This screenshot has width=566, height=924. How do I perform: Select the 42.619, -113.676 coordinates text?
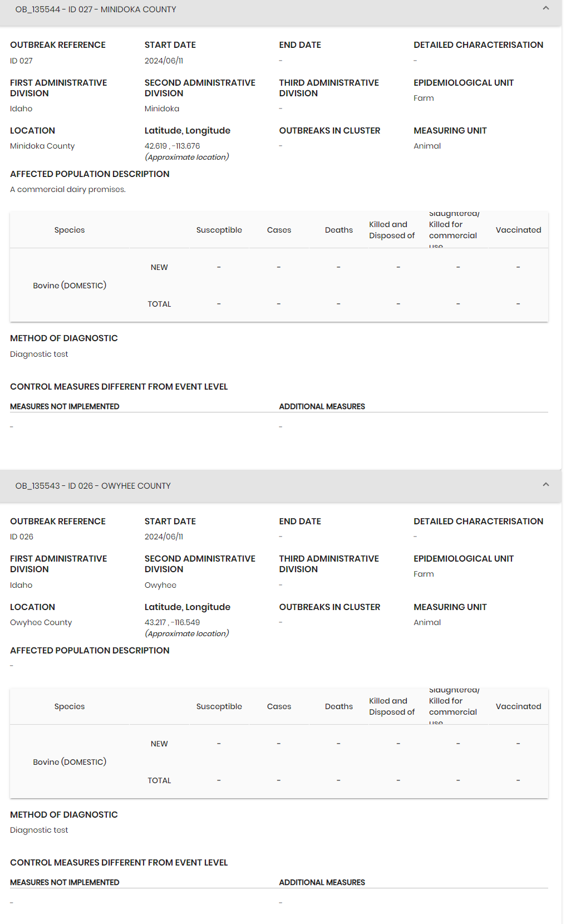tap(172, 146)
